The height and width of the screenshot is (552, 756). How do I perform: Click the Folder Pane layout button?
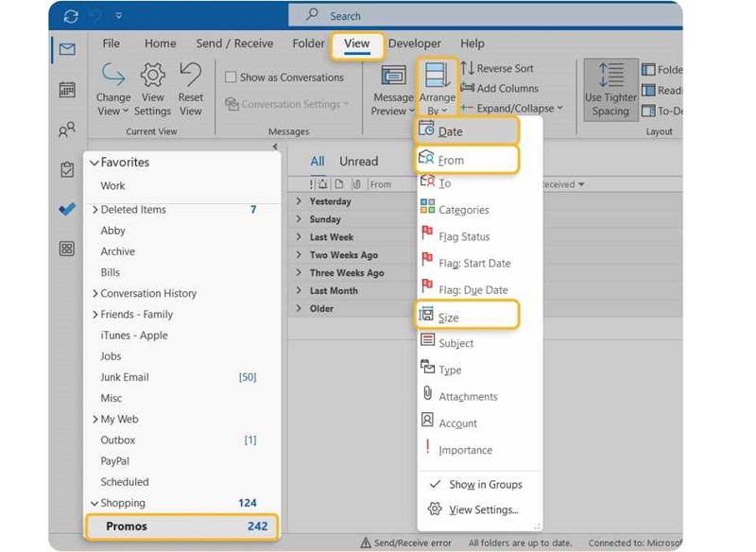pyautogui.click(x=661, y=70)
